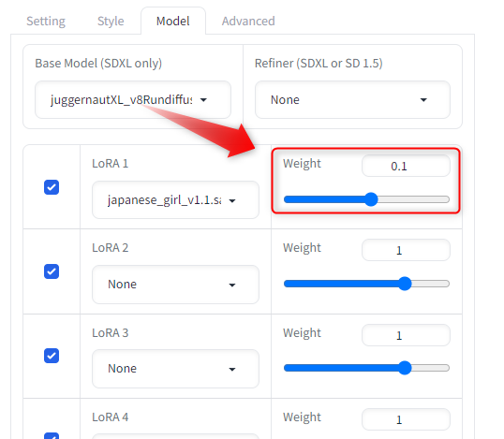Open the Base Model dropdown
This screenshot has width=504, height=439.
(x=133, y=100)
